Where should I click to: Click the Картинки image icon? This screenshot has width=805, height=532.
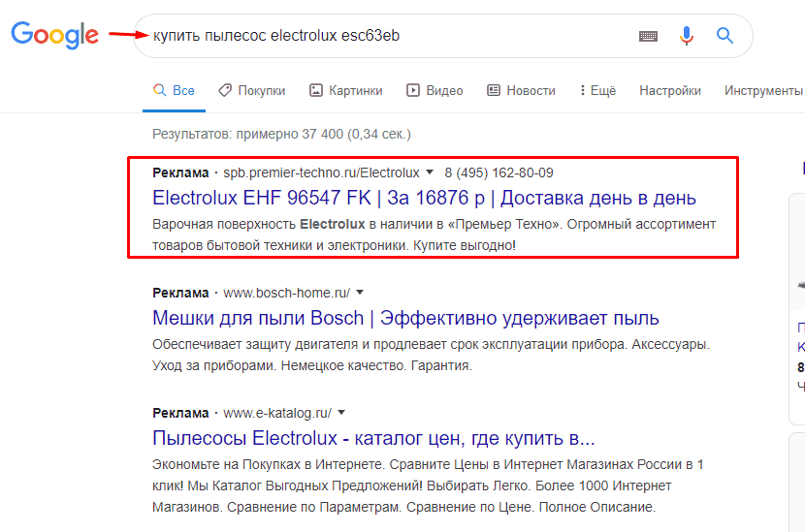click(x=316, y=91)
